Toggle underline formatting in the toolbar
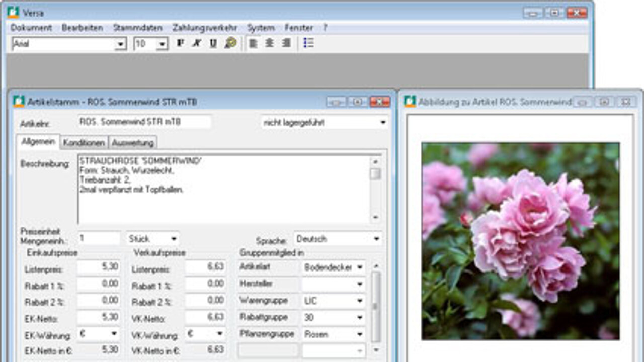 213,43
